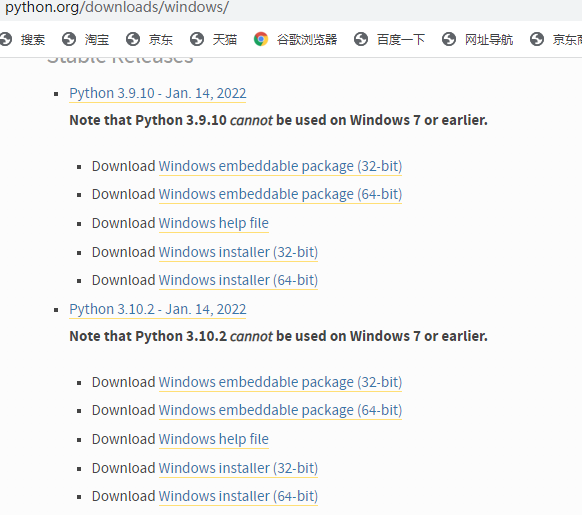Click the Chrome icon in bookmarks bar
The height and width of the screenshot is (515, 582).
click(261, 39)
